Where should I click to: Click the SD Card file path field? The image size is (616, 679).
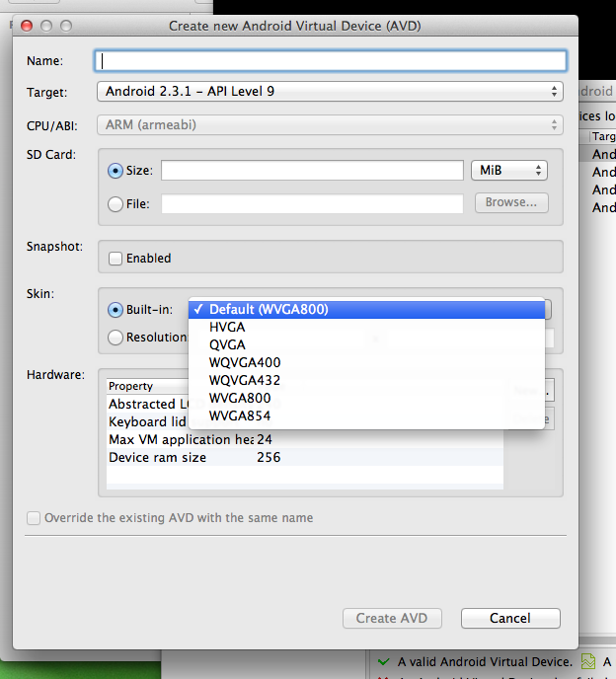click(x=312, y=203)
